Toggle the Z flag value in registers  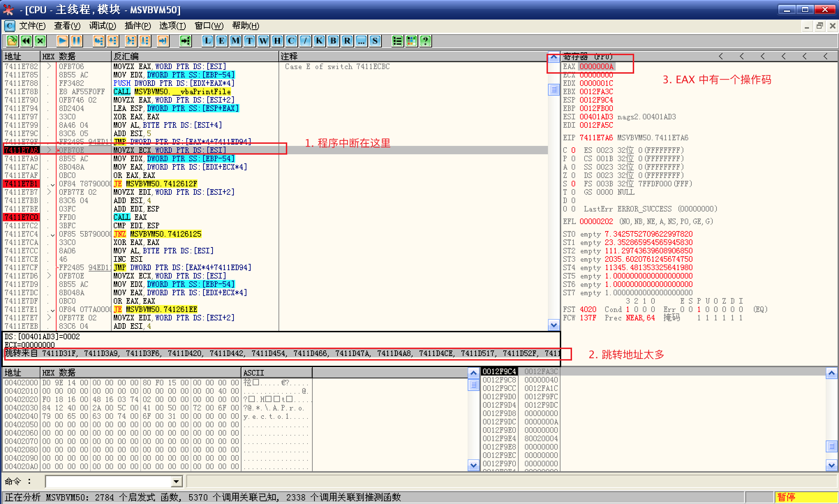(573, 175)
